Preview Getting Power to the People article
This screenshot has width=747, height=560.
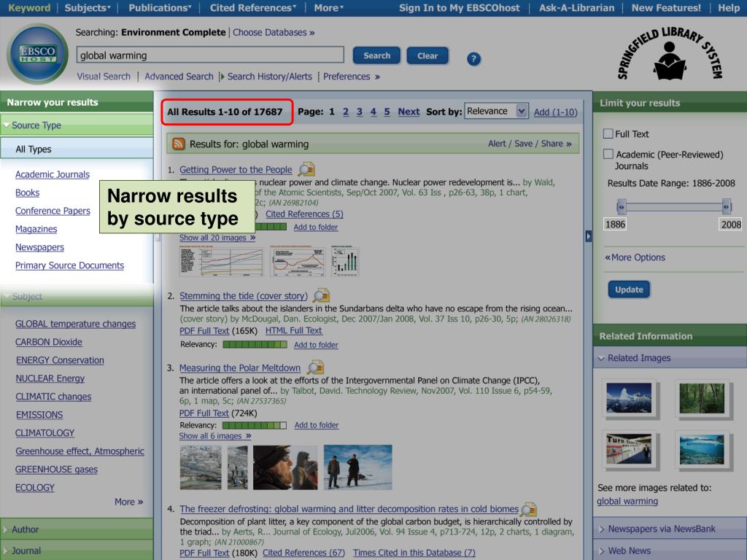306,169
